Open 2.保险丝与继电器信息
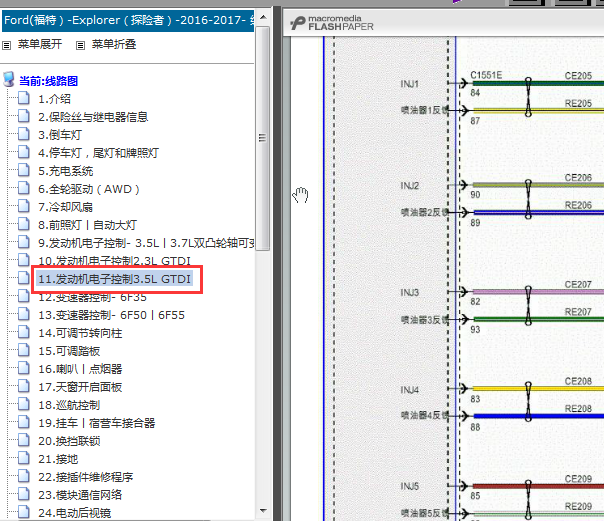 click(x=93, y=117)
